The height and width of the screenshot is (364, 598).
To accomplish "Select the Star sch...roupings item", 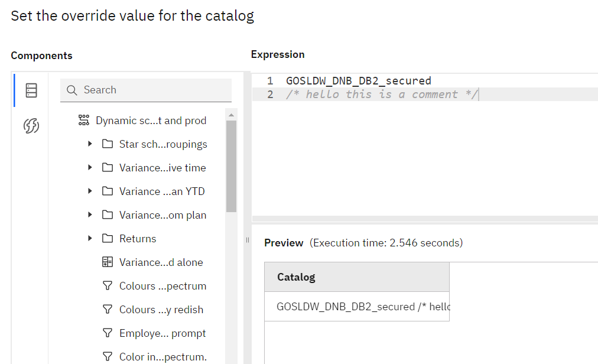I will click(163, 144).
